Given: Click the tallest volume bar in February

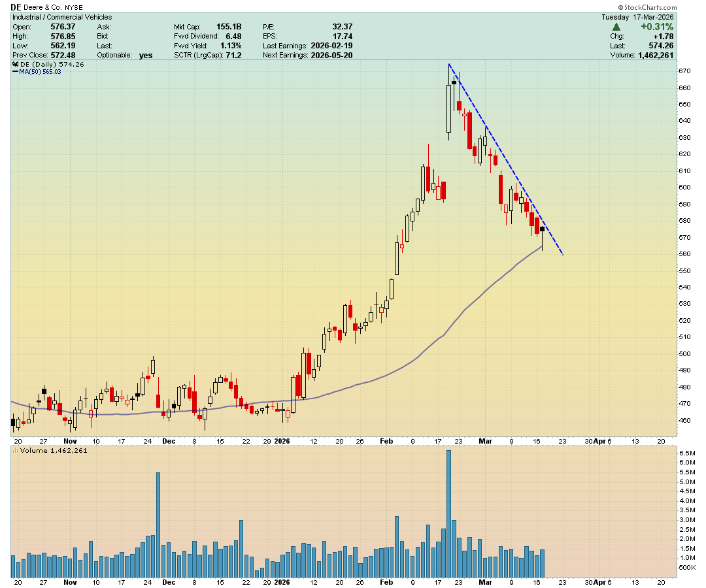Looking at the screenshot, I should click(x=448, y=514).
